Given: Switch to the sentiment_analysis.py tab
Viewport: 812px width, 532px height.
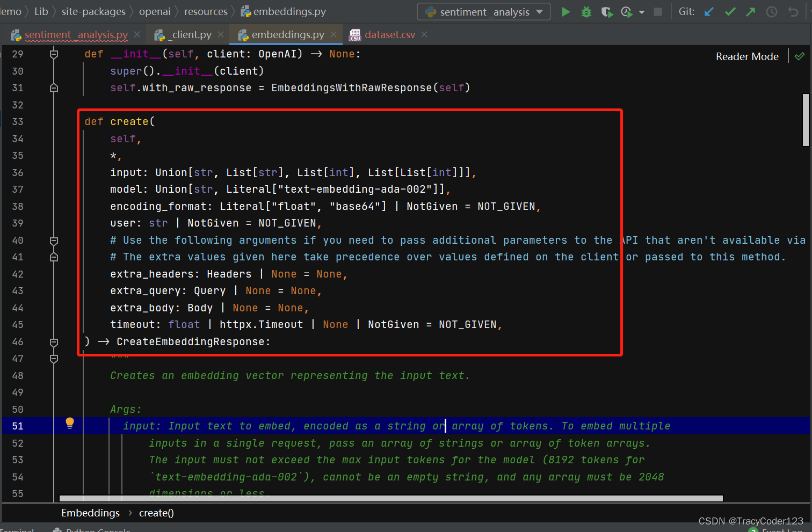Looking at the screenshot, I should coord(76,35).
